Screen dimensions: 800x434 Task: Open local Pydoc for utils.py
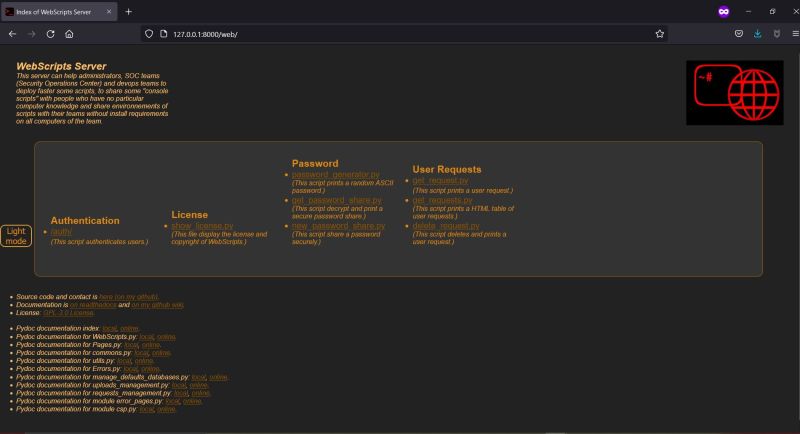[x=124, y=361]
